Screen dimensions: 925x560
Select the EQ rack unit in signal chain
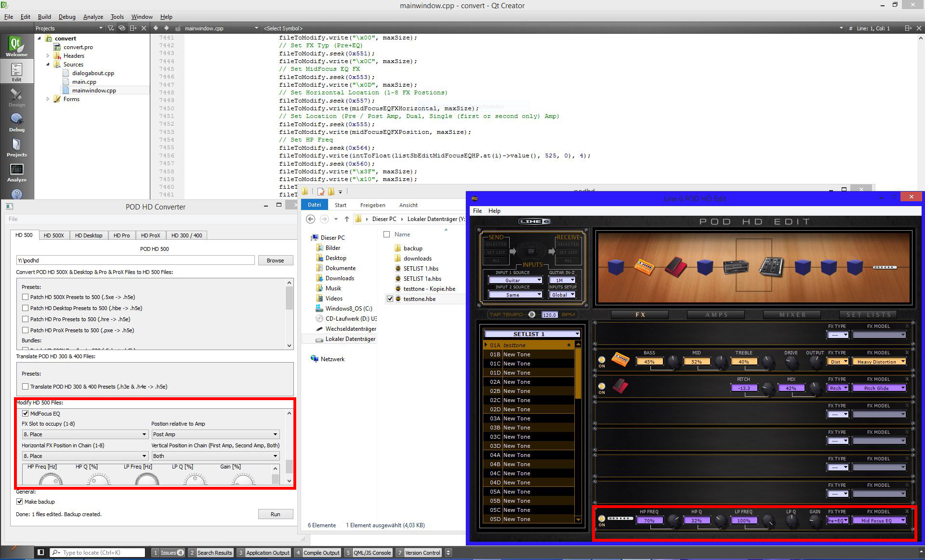pos(885,267)
